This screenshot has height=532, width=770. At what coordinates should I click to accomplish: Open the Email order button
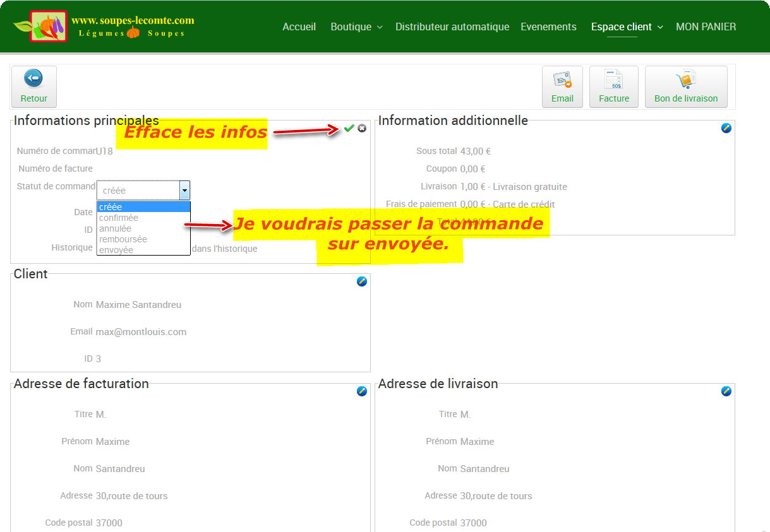point(562,86)
